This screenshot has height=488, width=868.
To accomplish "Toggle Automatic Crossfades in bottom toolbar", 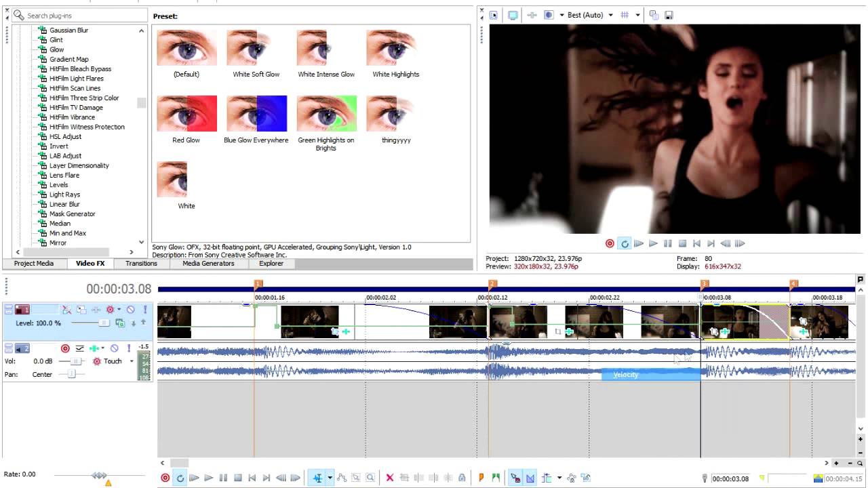I will [x=530, y=478].
